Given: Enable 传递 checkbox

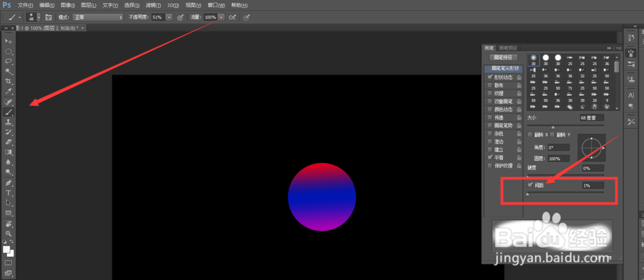Looking at the screenshot, I should tap(489, 117).
